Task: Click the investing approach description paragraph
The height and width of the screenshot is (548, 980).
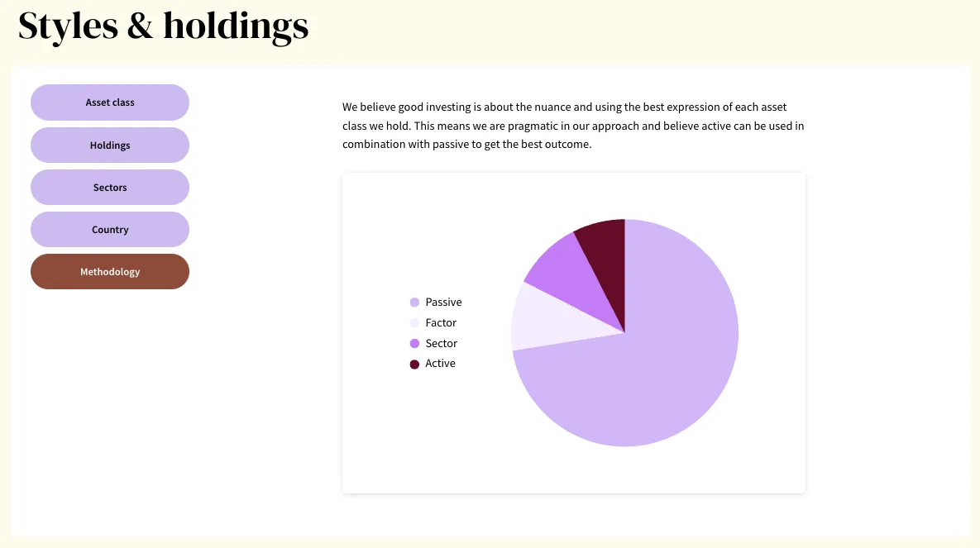Action: tap(572, 126)
